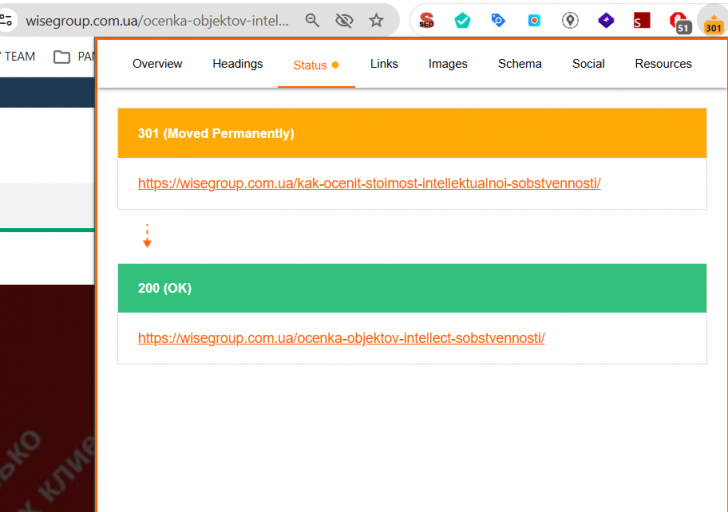The height and width of the screenshot is (512, 728).
Task: Open the purple diamond extension icon
Action: point(606,20)
